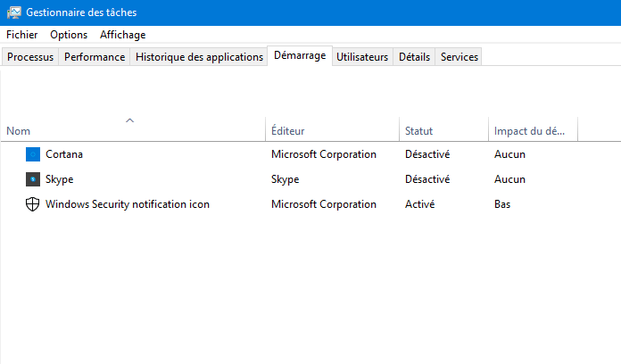Open the Historique des applications tab

(x=199, y=57)
